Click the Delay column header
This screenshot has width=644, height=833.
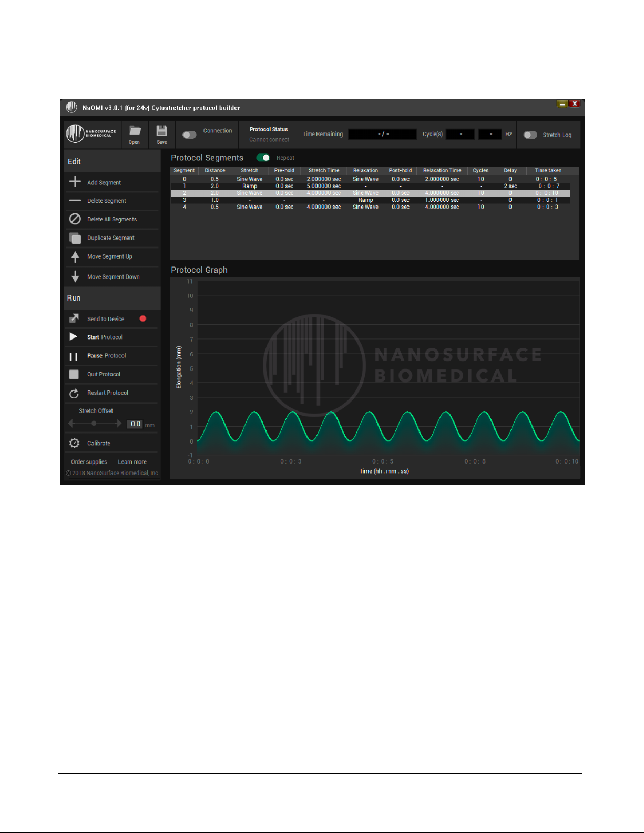coord(510,170)
